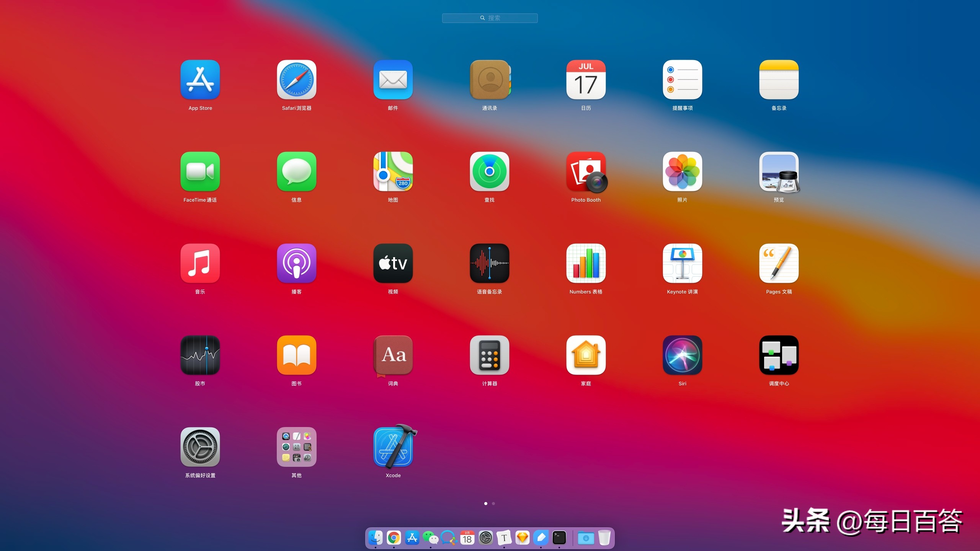Click the 搜索 search field
This screenshot has height=551, width=980.
[490, 18]
